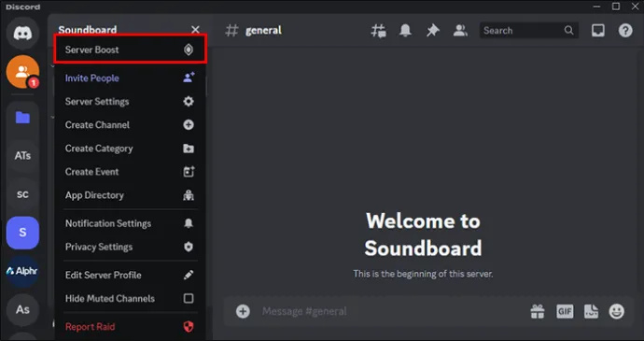Open the GIF picker

[565, 311]
